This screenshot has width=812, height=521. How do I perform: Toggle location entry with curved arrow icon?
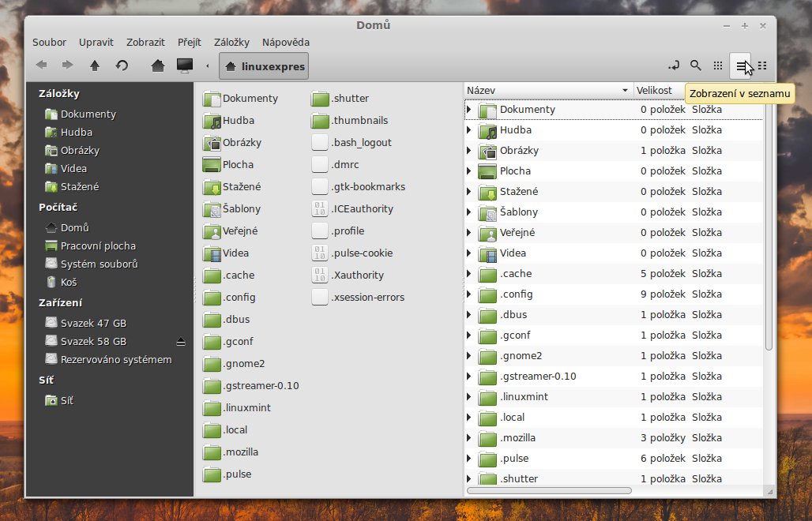[674, 66]
